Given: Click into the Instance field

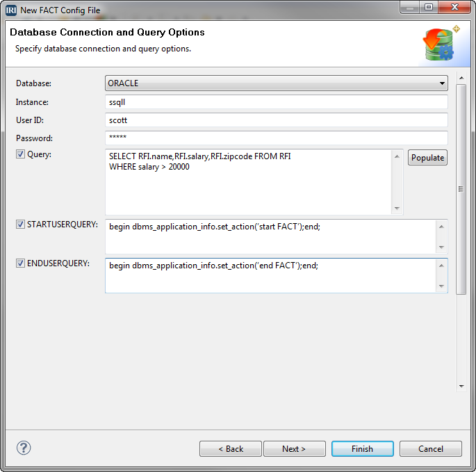Looking at the screenshot, I should click(277, 102).
